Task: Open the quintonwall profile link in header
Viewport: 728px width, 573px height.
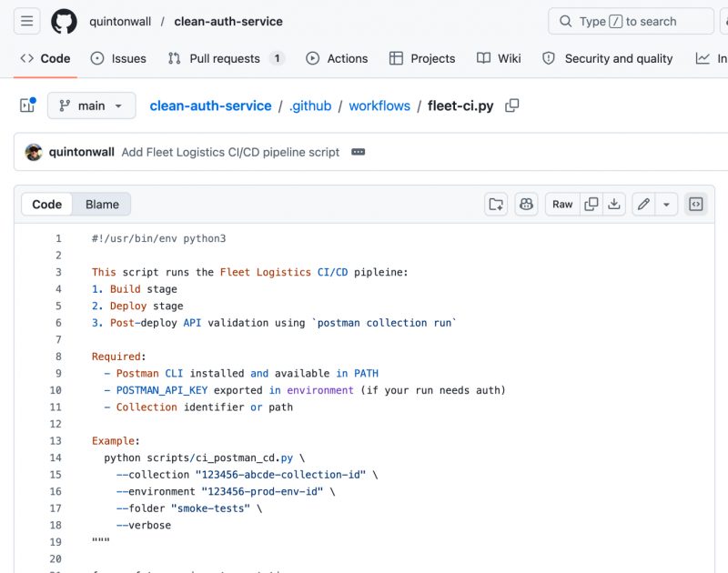Action: click(x=120, y=21)
